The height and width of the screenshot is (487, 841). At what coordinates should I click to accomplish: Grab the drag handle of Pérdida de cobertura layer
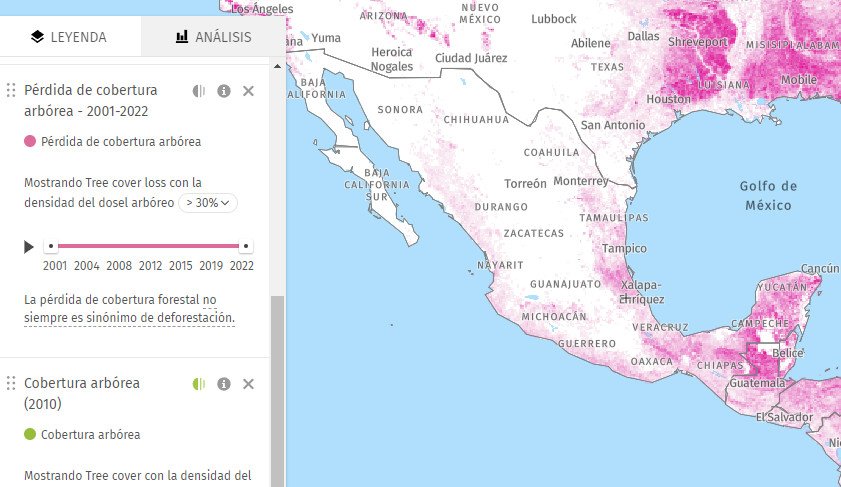[x=11, y=91]
